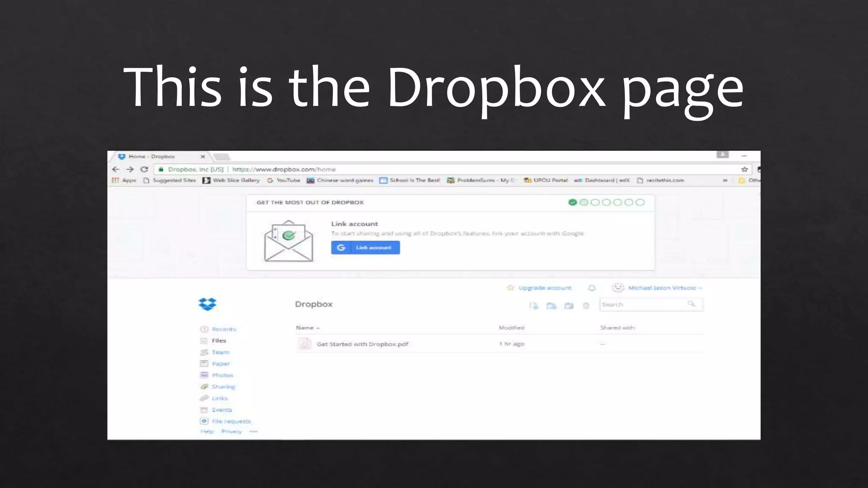This screenshot has width=868, height=488.
Task: Click the Modified column header
Action: pos(512,328)
